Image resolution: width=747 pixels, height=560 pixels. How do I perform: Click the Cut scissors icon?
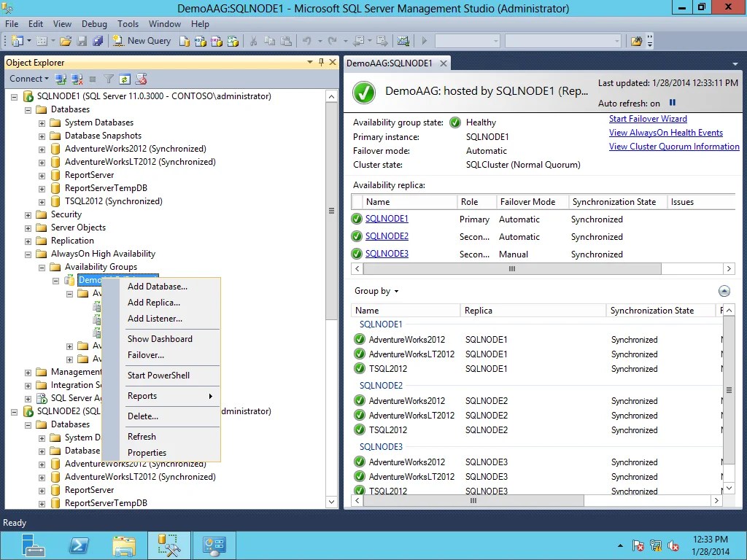tap(253, 42)
